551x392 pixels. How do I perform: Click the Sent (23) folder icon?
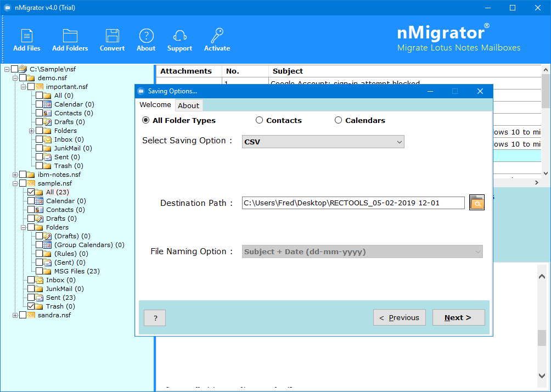pos(40,298)
